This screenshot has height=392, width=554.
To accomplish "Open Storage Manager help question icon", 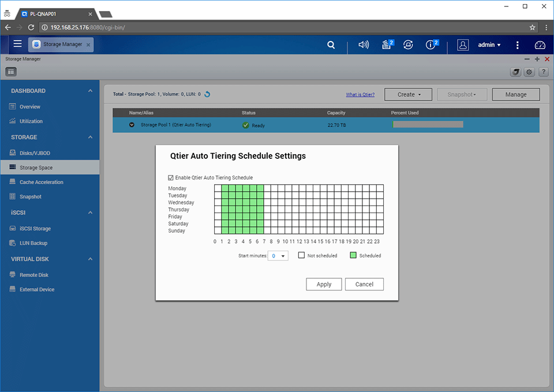I will [544, 72].
